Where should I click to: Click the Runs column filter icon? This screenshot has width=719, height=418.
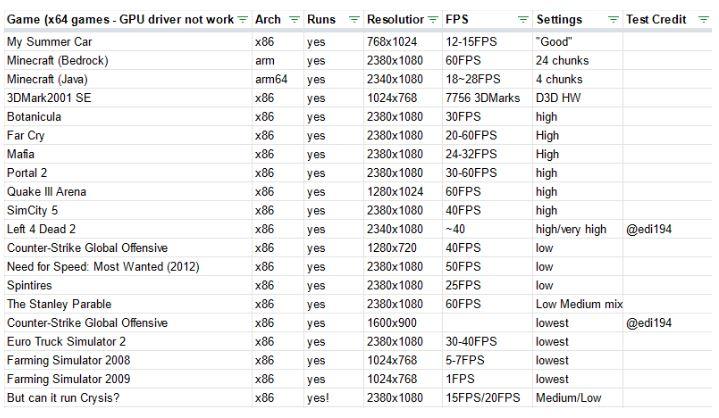pos(354,20)
